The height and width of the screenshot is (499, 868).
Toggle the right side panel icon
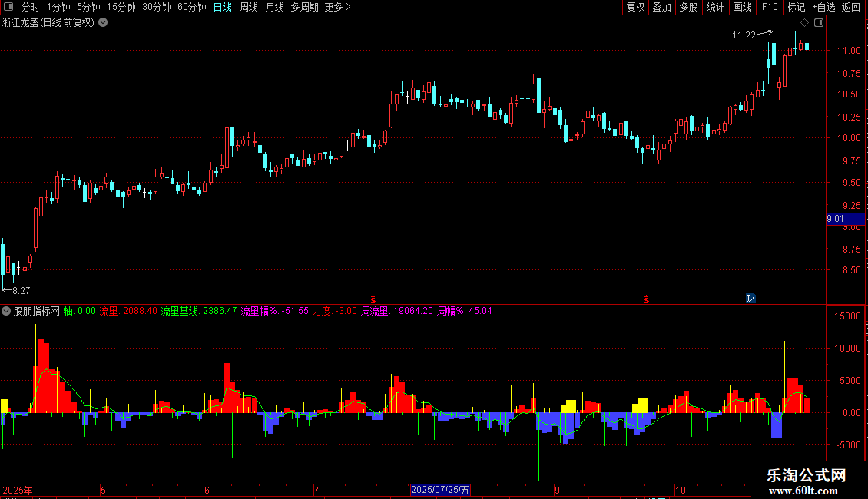click(x=819, y=23)
